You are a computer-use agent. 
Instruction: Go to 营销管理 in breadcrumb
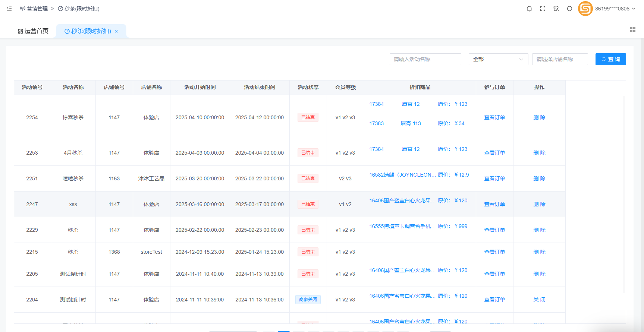37,9
